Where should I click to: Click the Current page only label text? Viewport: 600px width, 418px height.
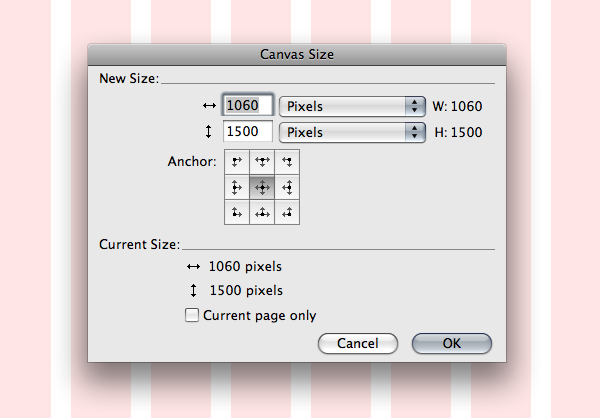pyautogui.click(x=260, y=316)
